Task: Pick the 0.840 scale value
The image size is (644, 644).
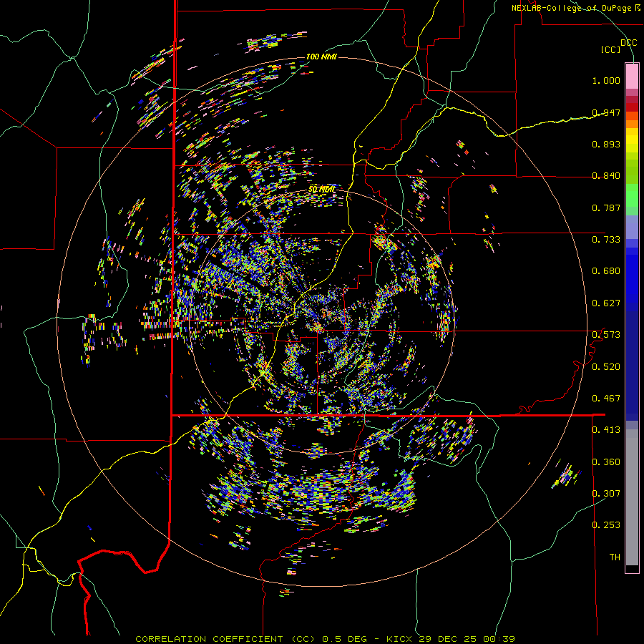Action: [x=606, y=176]
